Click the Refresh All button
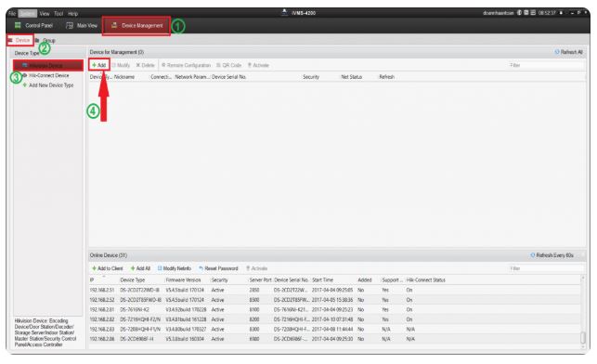Image resolution: width=597 pixels, height=364 pixels. 568,52
